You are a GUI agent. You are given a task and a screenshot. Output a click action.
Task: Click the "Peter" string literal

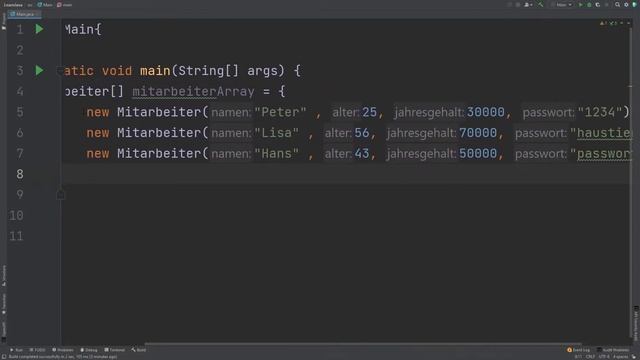click(x=280, y=112)
